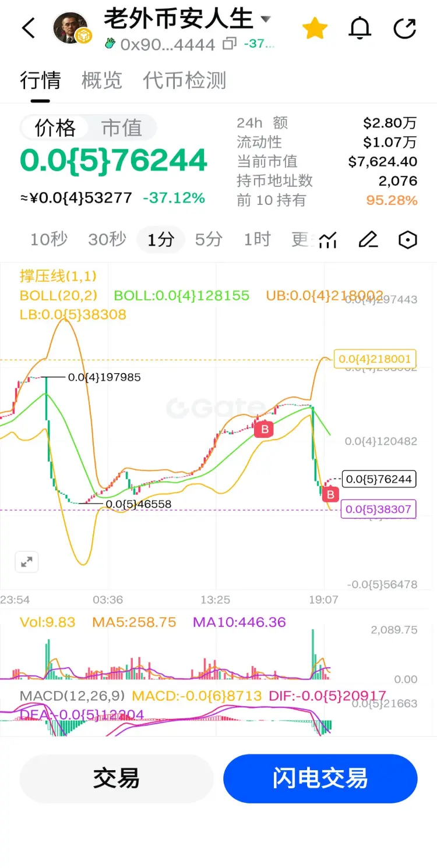Click the B marker near 13:25
Screen dimensions: 437x868
pos(265,429)
